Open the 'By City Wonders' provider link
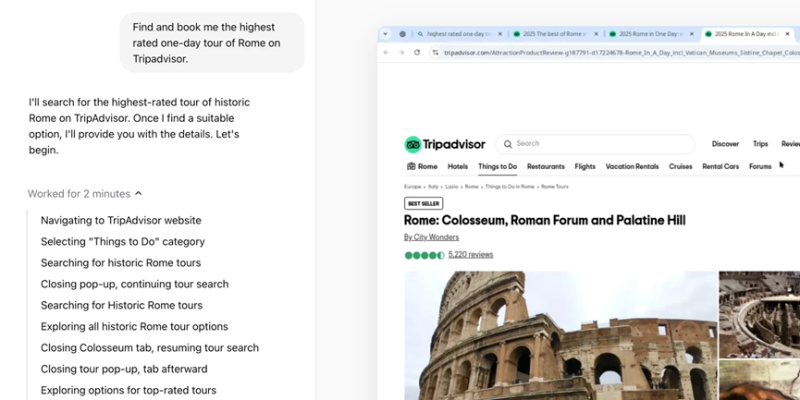Image resolution: width=800 pixels, height=400 pixels. tap(431, 238)
